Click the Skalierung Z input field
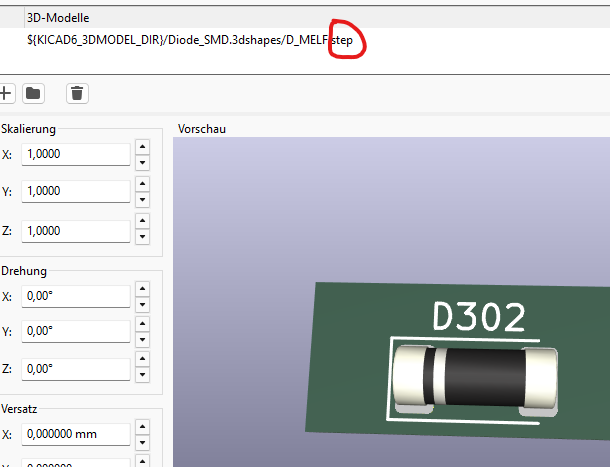The height and width of the screenshot is (467, 610). (76, 230)
